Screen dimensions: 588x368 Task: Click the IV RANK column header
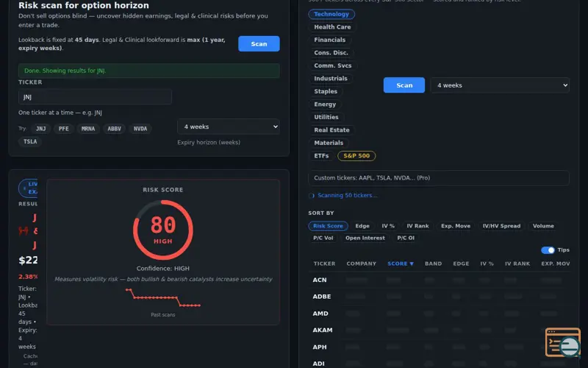point(517,263)
